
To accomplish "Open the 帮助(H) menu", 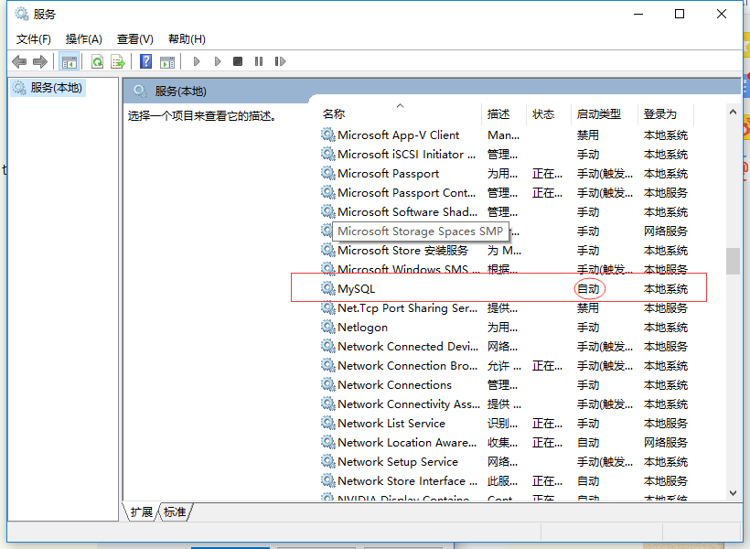I will 187,39.
